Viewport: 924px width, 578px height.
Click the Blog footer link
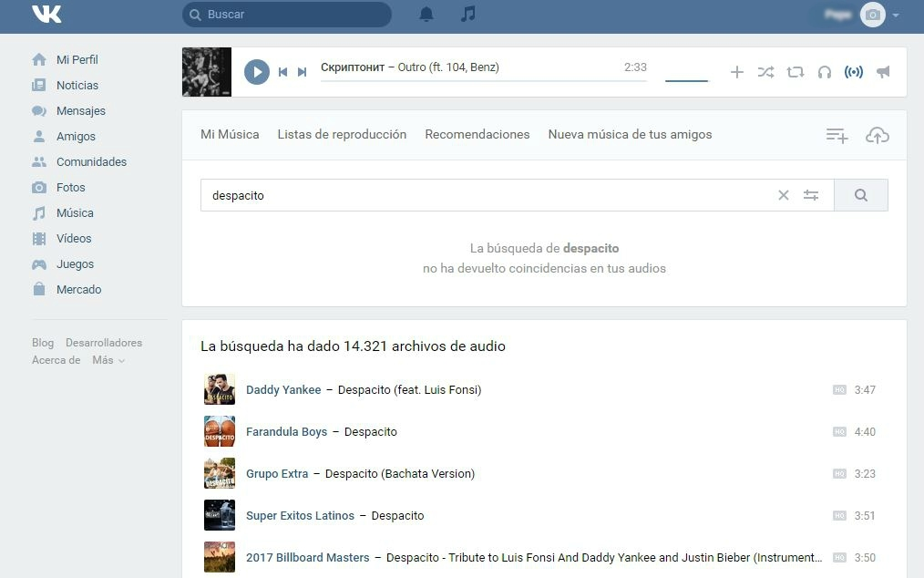43,343
